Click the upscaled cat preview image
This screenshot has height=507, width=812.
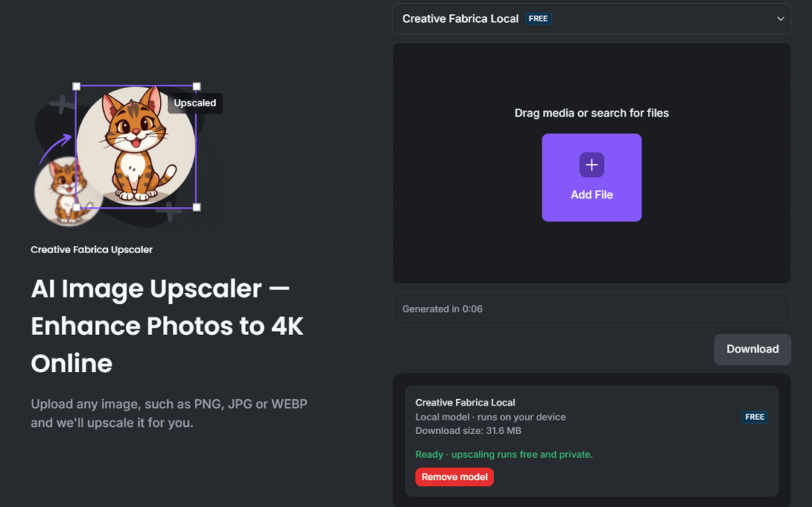click(x=136, y=146)
